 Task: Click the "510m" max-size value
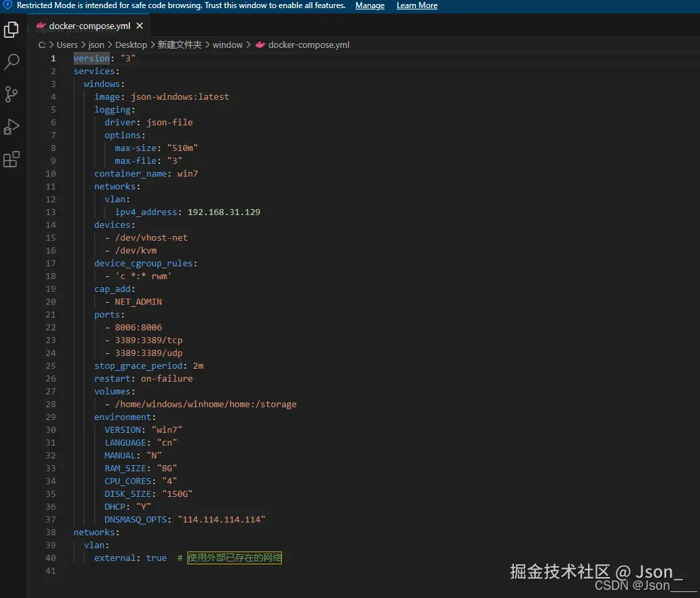click(182, 148)
